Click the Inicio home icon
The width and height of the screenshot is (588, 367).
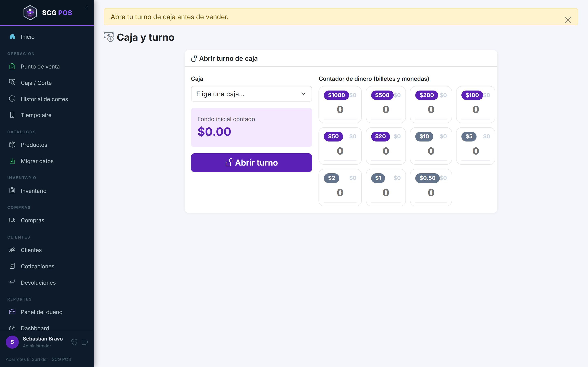[12, 37]
